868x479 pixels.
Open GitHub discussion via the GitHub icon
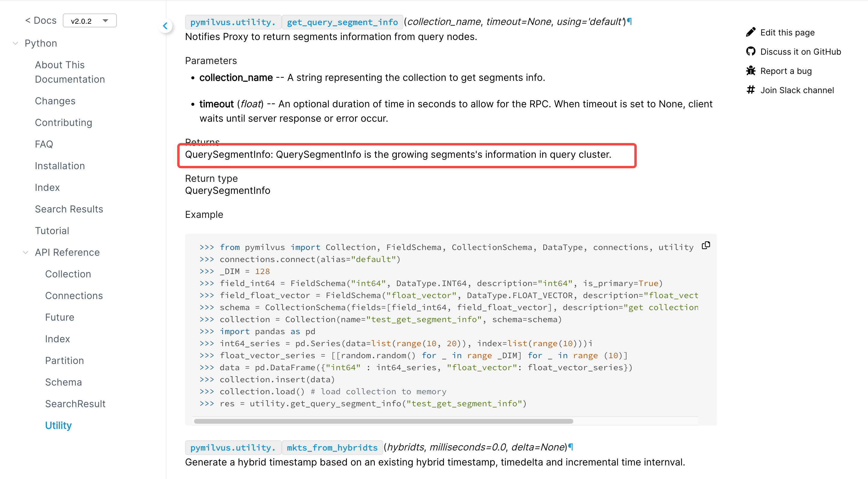click(751, 51)
